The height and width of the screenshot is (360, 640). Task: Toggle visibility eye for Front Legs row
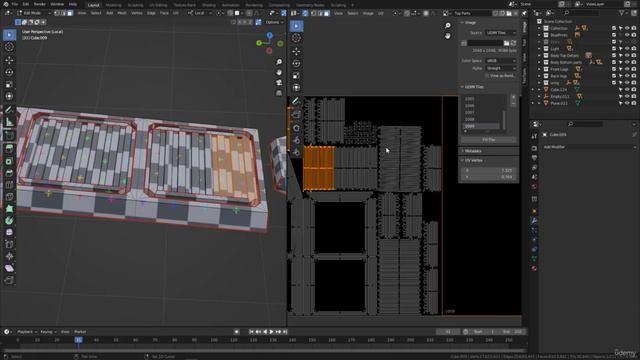627,69
